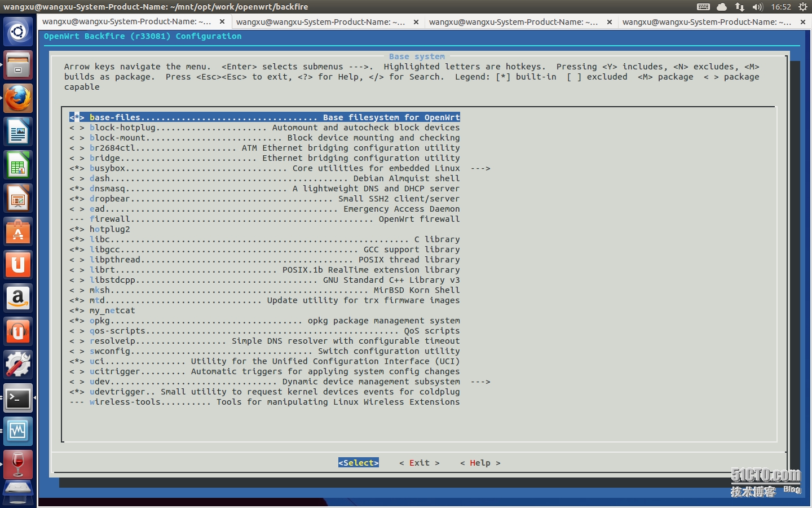Expand the busybox submenu arrow
The image size is (812, 508).
point(480,168)
